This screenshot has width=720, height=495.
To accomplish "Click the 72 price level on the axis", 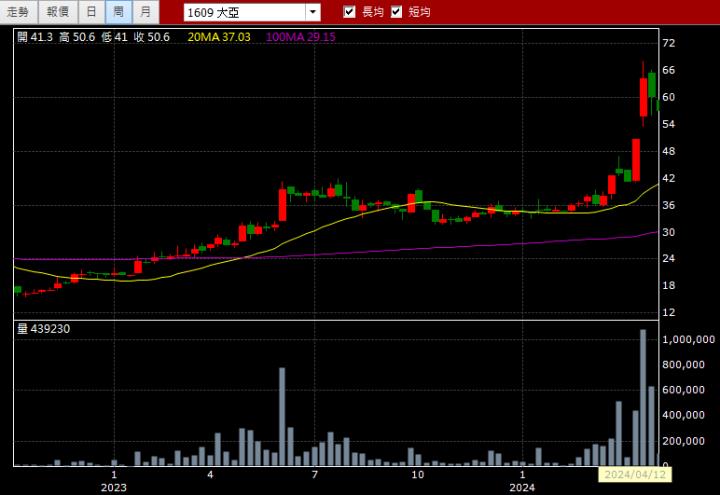I will 669,44.
